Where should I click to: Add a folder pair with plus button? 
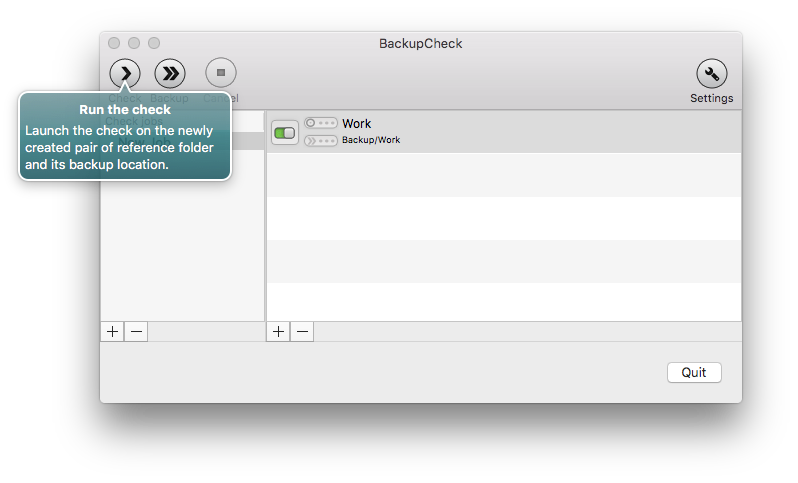[x=278, y=332]
